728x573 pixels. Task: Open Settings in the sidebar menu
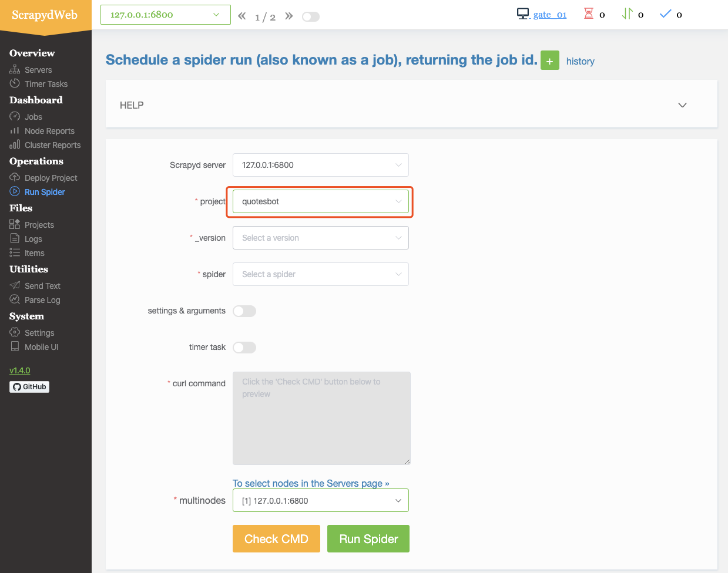point(39,333)
